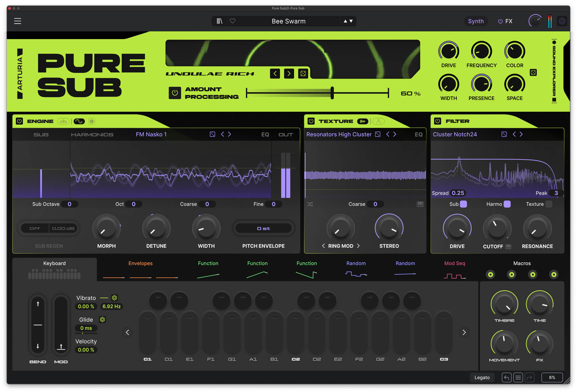Open the Envelopes tab
577x392 pixels.
(x=140, y=269)
